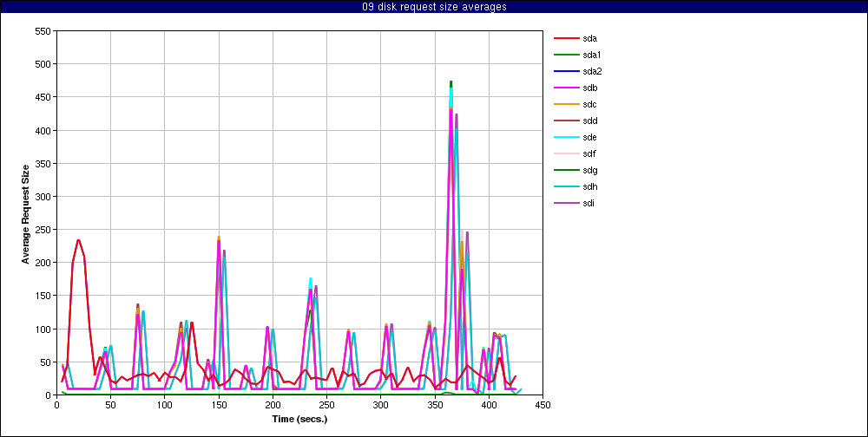Click the 50 y-axis tick label

coord(45,362)
